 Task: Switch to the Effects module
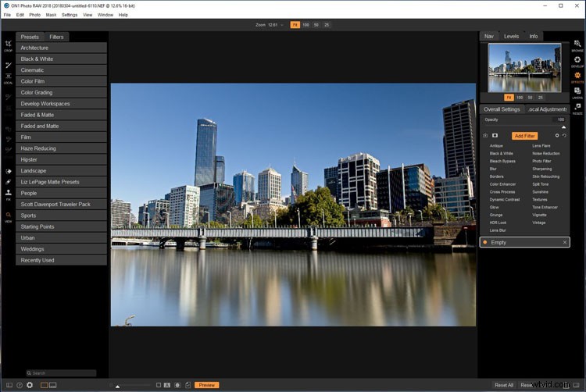577,77
